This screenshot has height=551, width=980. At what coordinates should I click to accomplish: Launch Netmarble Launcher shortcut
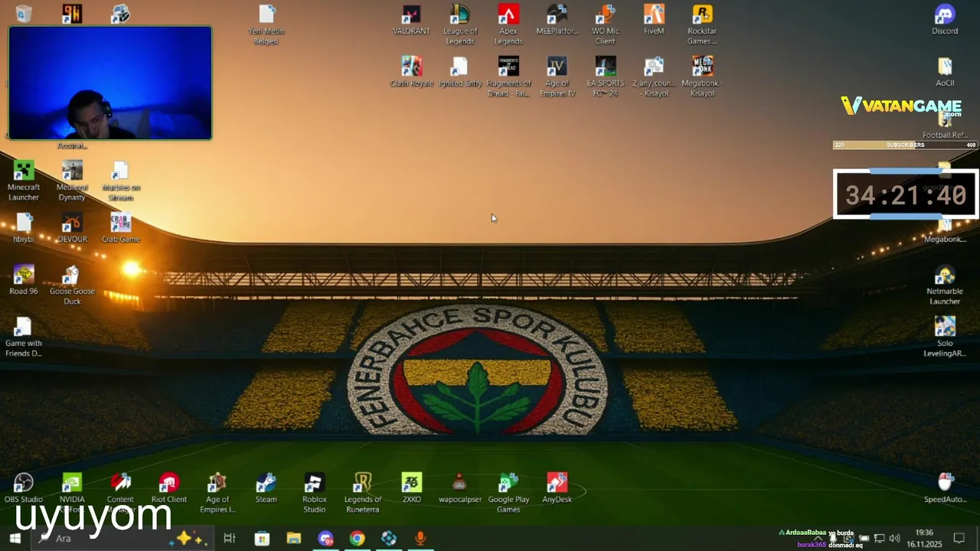tap(945, 285)
